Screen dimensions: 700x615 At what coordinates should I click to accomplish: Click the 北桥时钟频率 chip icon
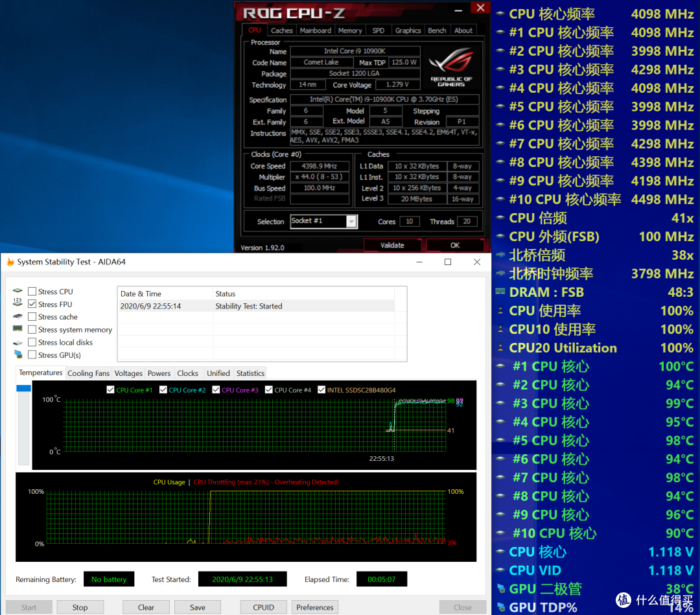click(500, 273)
